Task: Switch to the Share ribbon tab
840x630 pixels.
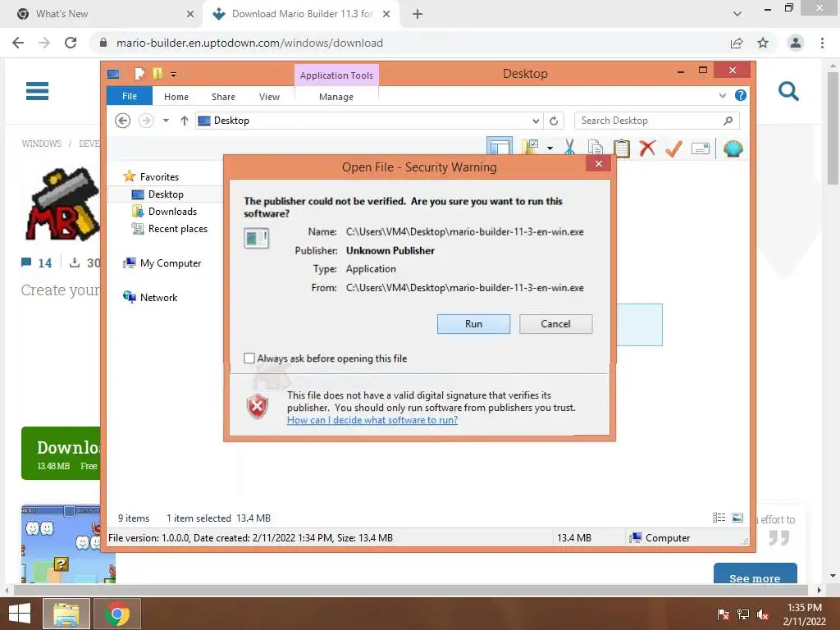Action: 223,97
